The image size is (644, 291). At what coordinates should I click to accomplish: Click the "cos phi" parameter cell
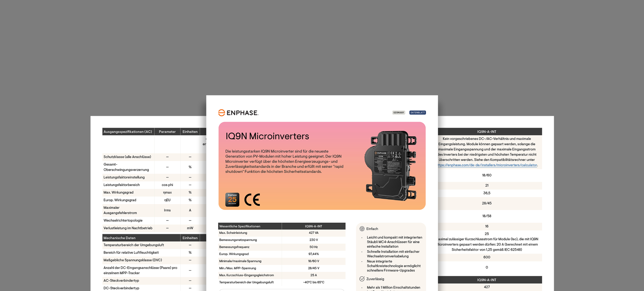(167, 185)
